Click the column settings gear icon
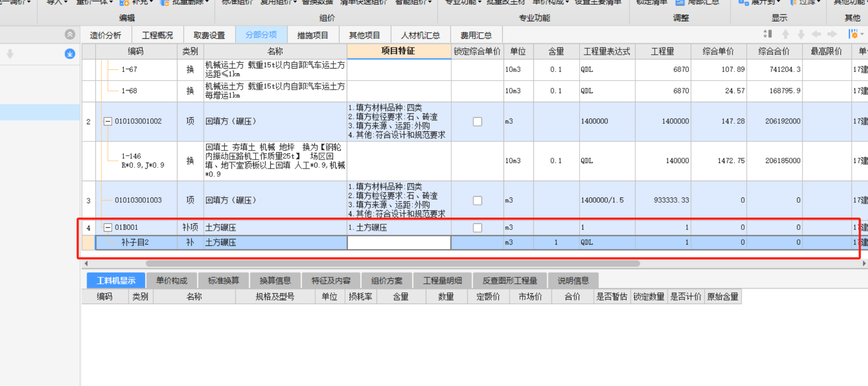The image size is (868, 386). click(x=853, y=34)
